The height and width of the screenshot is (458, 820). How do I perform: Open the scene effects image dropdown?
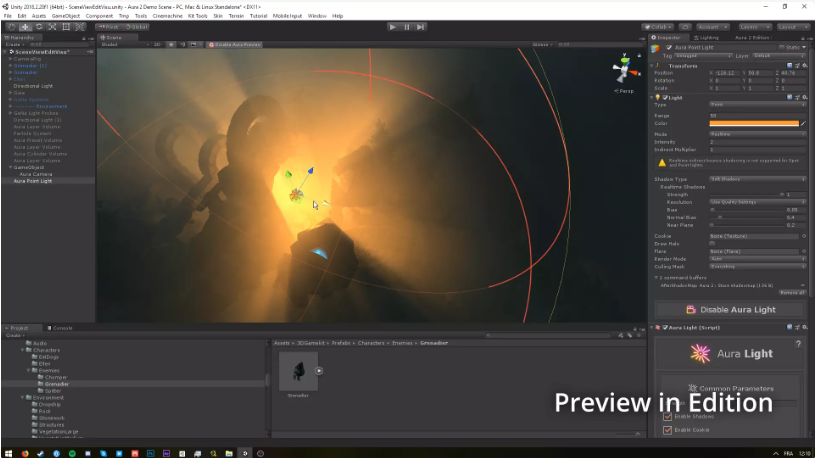tap(195, 44)
